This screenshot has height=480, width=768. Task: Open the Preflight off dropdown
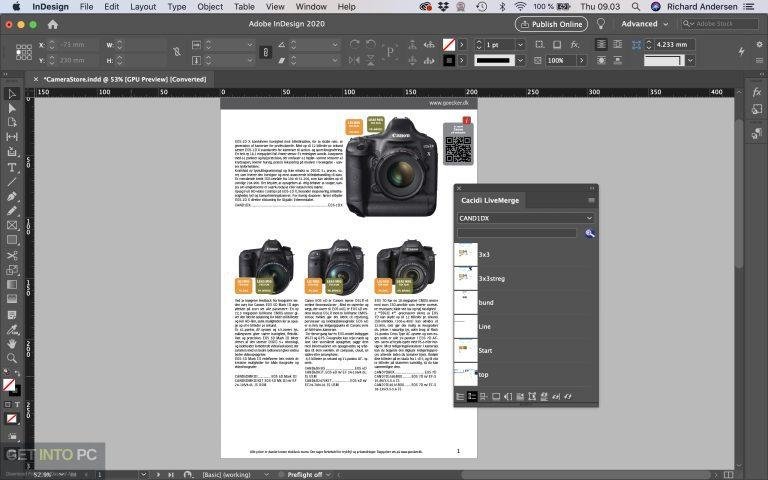[329, 475]
